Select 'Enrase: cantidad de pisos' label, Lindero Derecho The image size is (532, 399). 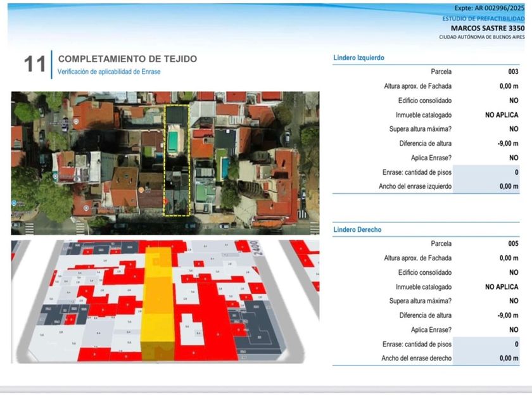pos(417,345)
